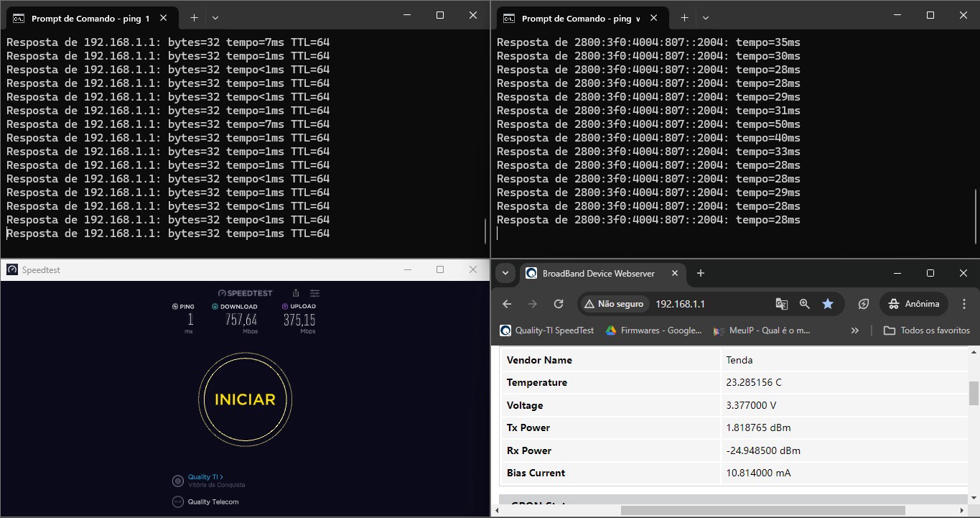Click the bookmark star icon
This screenshot has height=518, width=980.
click(x=828, y=304)
